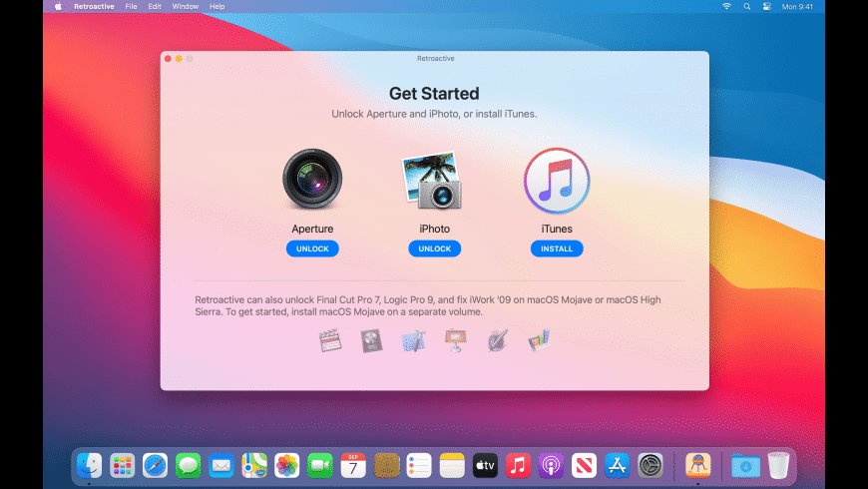Click the iPhoto app icon
Image resolution: width=868 pixels, height=489 pixels.
[432, 181]
